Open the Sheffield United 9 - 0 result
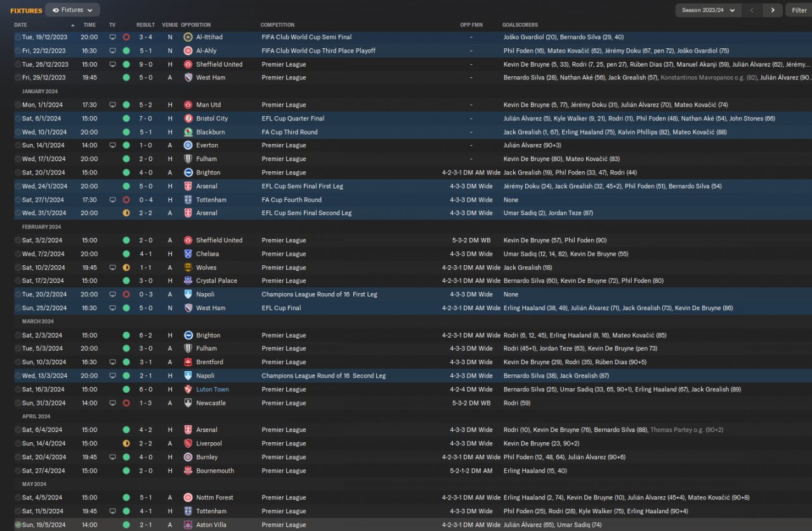This screenshot has width=812, height=531. tap(145, 64)
